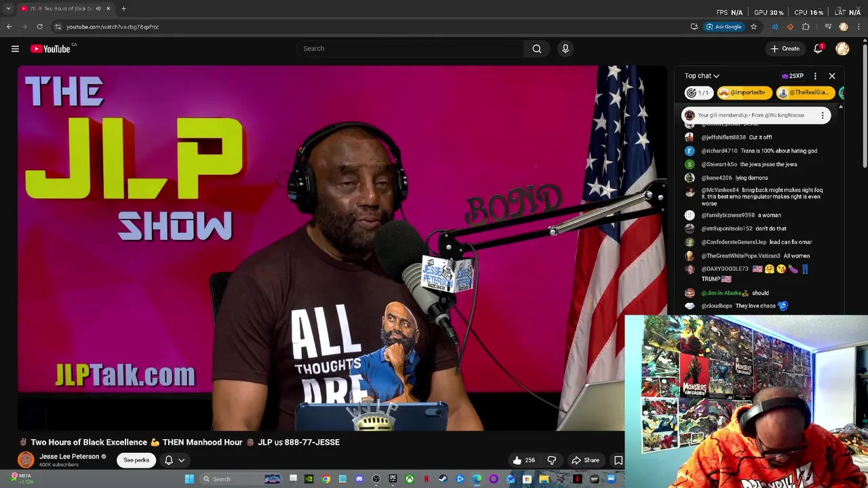Dislike the video with thumbs down
The image size is (868, 488).
pos(551,460)
